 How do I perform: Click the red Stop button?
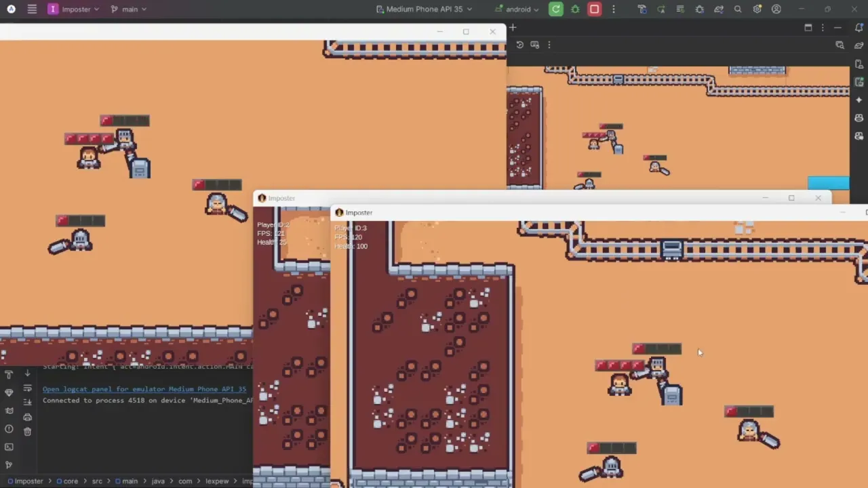coord(594,9)
